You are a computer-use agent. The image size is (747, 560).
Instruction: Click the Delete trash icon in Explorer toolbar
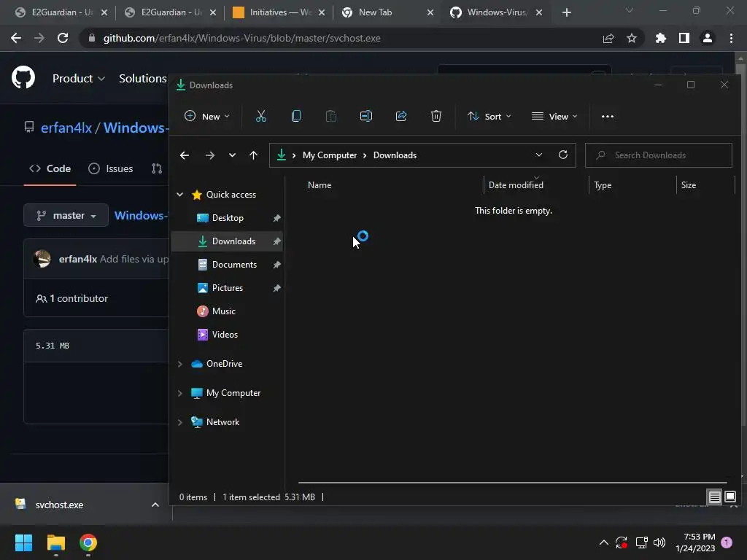(436, 116)
